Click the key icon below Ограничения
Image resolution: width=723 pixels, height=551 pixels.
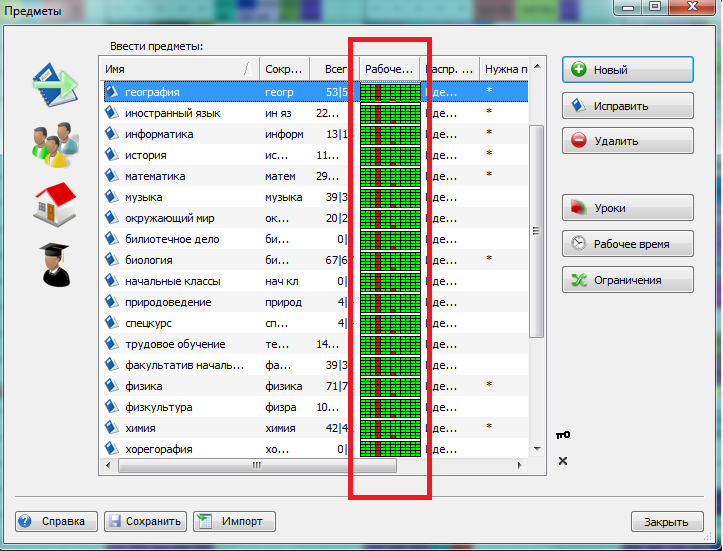coord(563,435)
